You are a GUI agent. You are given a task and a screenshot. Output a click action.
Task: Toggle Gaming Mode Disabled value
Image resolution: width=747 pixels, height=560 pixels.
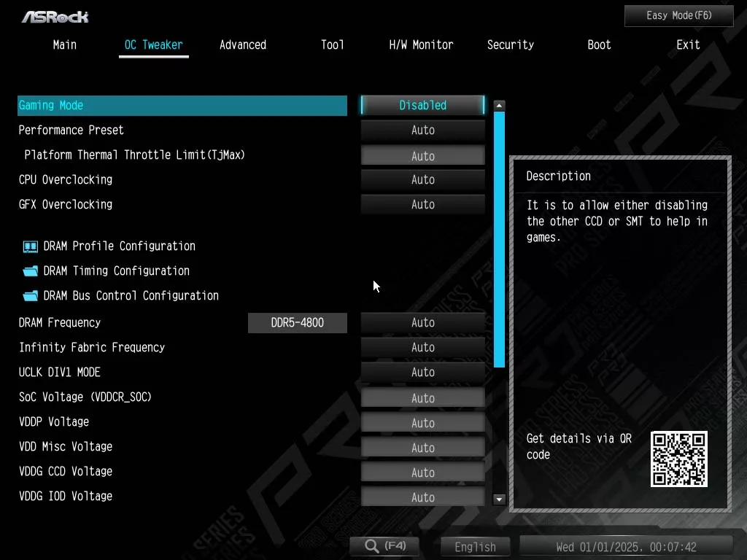coord(422,106)
